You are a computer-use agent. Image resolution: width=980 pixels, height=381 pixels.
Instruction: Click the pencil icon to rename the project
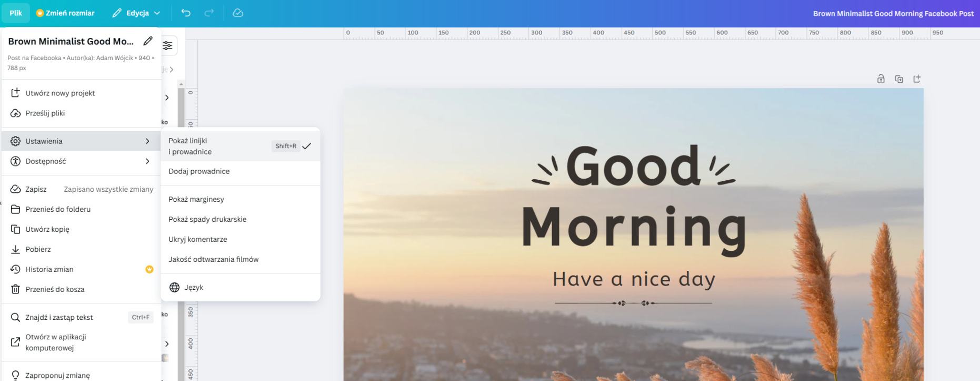click(x=148, y=41)
